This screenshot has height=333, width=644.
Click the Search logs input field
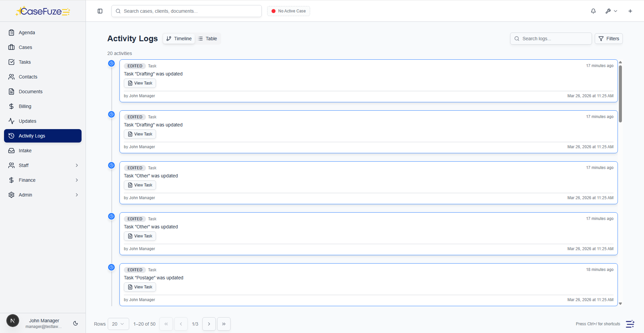[551, 39]
